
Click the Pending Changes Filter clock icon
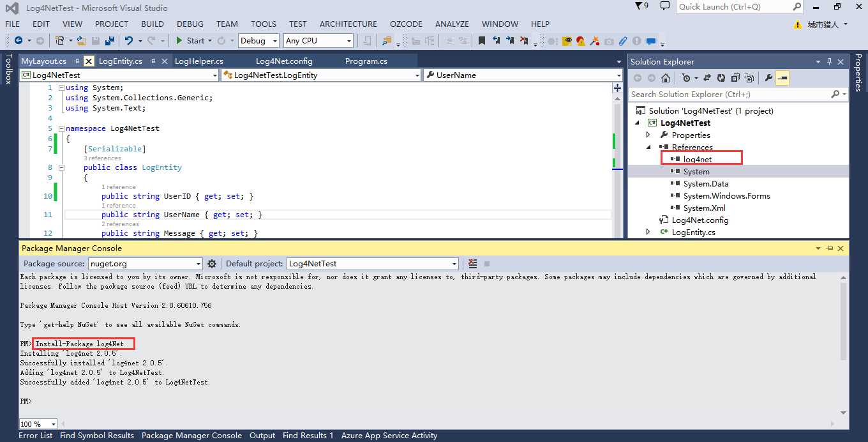pyautogui.click(x=686, y=78)
